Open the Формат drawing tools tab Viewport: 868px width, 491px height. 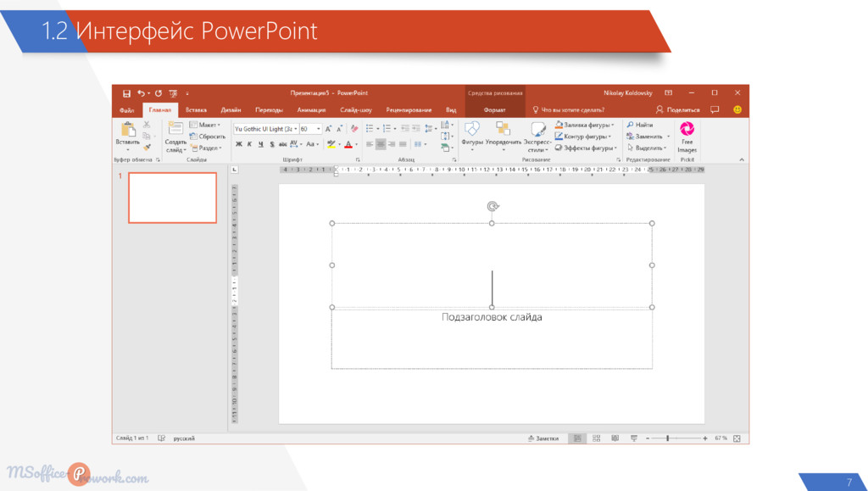[494, 110]
